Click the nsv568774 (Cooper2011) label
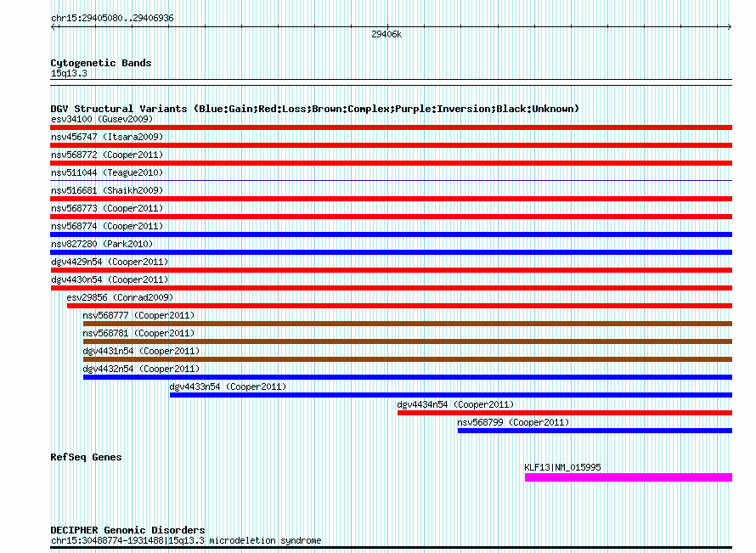The image size is (756, 553). tap(107, 226)
